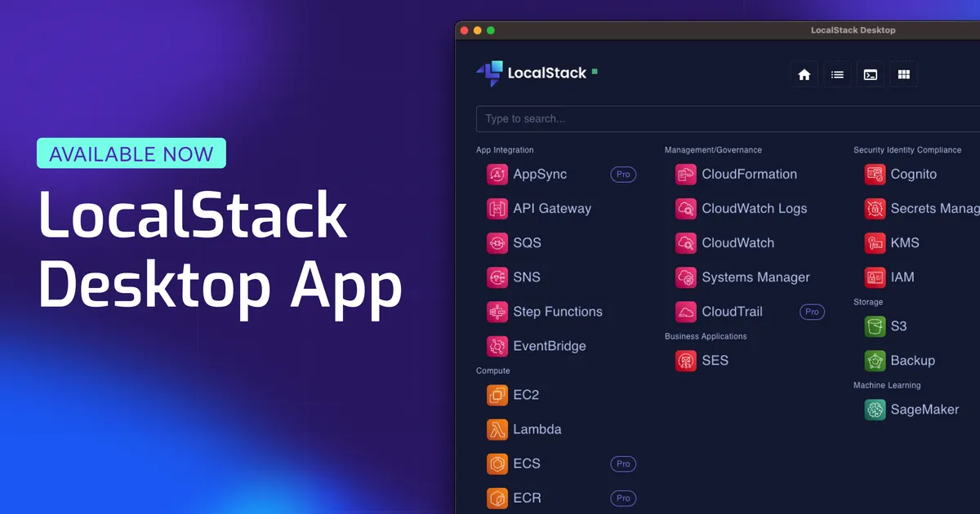Click the Management/Governance category heading

click(713, 150)
